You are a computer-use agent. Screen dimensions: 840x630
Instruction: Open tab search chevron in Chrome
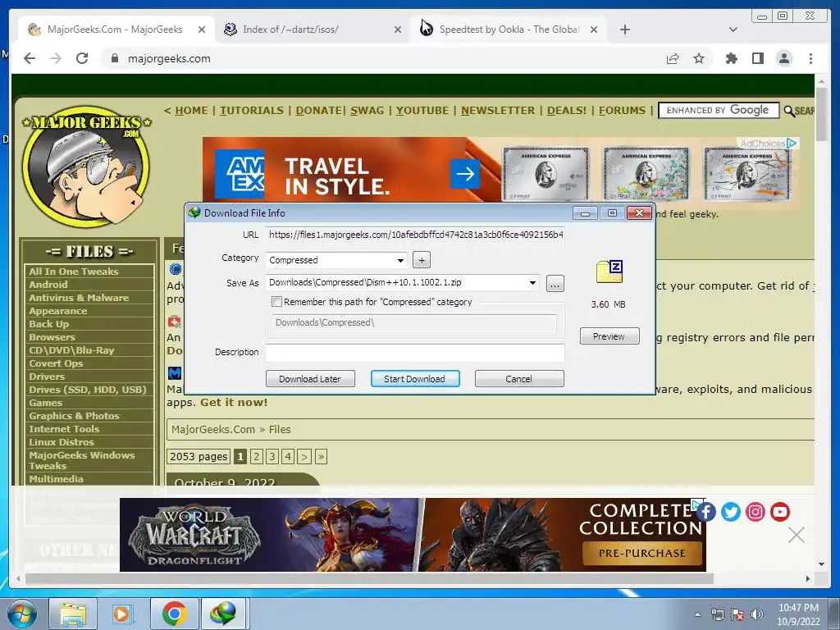[x=733, y=30]
